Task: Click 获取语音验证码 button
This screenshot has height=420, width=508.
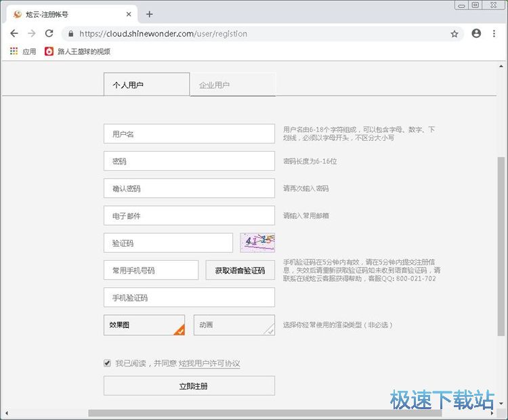Action: 240,270
